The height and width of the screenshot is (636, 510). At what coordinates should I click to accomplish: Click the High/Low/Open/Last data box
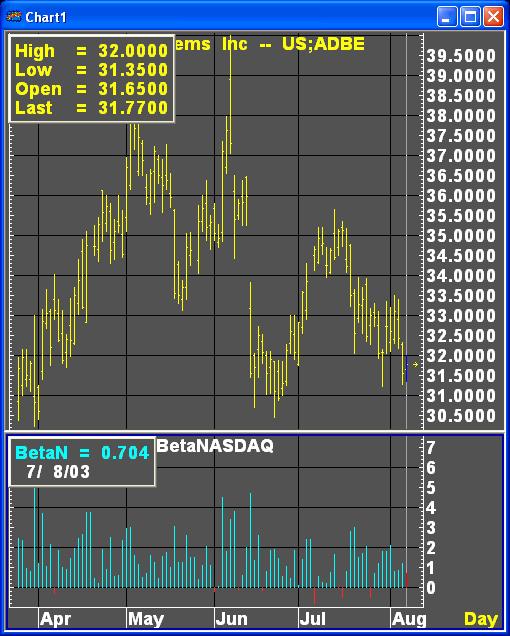[x=92, y=79]
